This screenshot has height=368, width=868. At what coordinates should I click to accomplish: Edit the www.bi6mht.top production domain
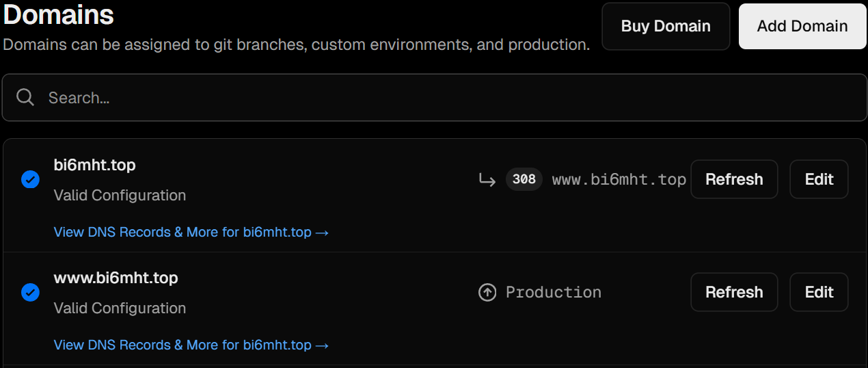pyautogui.click(x=819, y=292)
